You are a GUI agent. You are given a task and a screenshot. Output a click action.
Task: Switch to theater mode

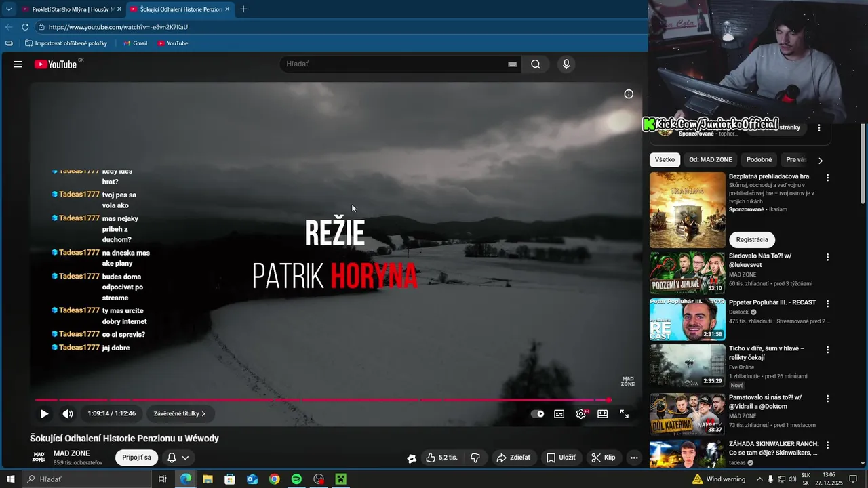[602, 413]
